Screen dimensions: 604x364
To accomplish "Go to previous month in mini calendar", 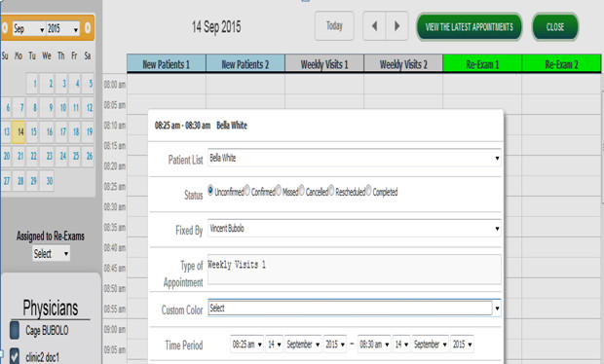I will coord(5,27).
